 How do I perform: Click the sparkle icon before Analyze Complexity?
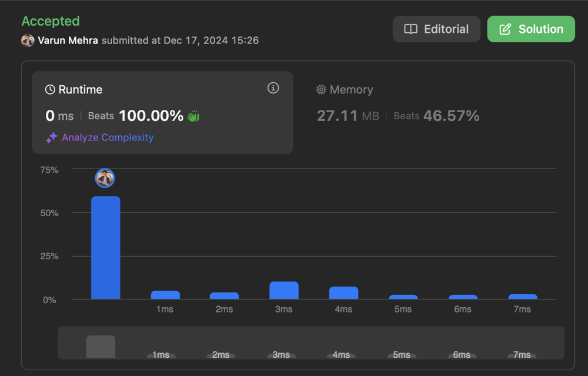pos(51,137)
